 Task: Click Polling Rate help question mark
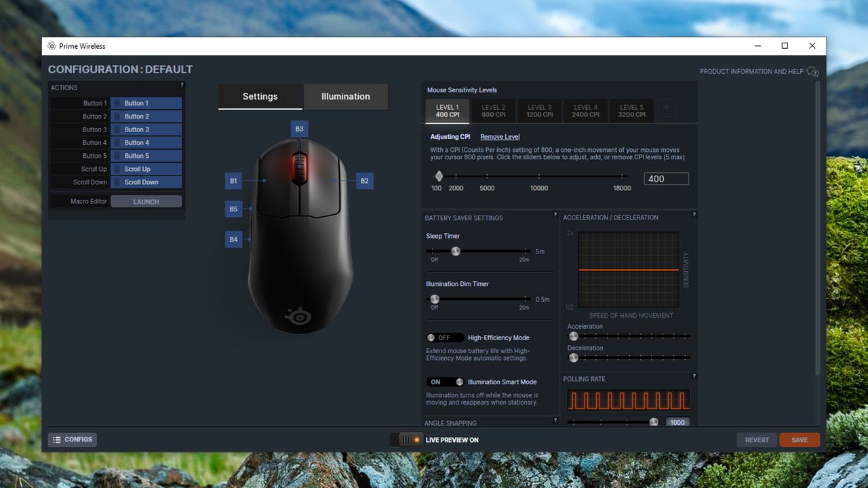tap(694, 376)
